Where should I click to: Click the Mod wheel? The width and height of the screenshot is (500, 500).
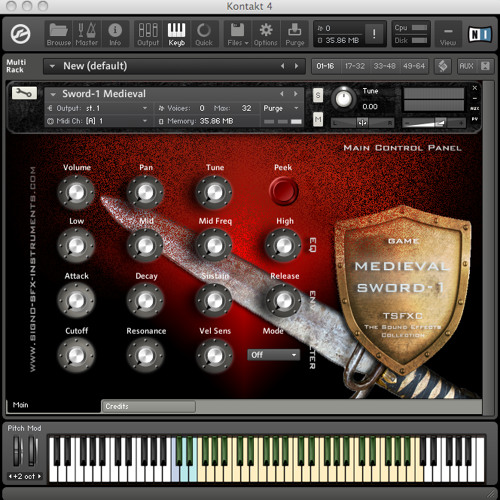33,451
